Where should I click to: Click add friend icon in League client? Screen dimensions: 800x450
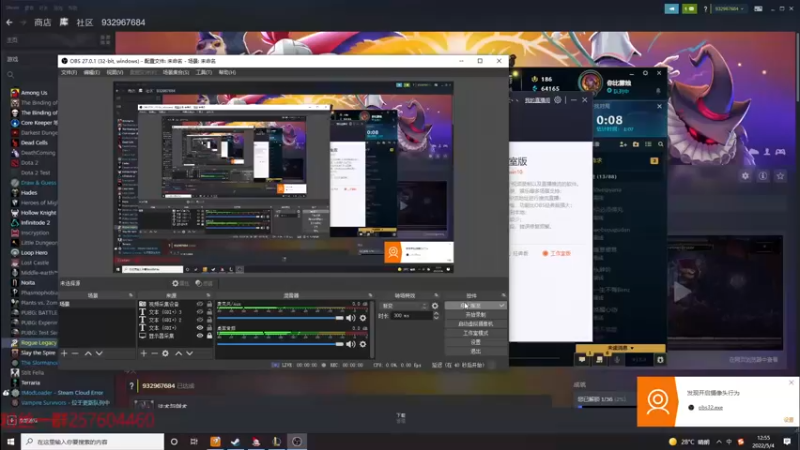(623, 144)
